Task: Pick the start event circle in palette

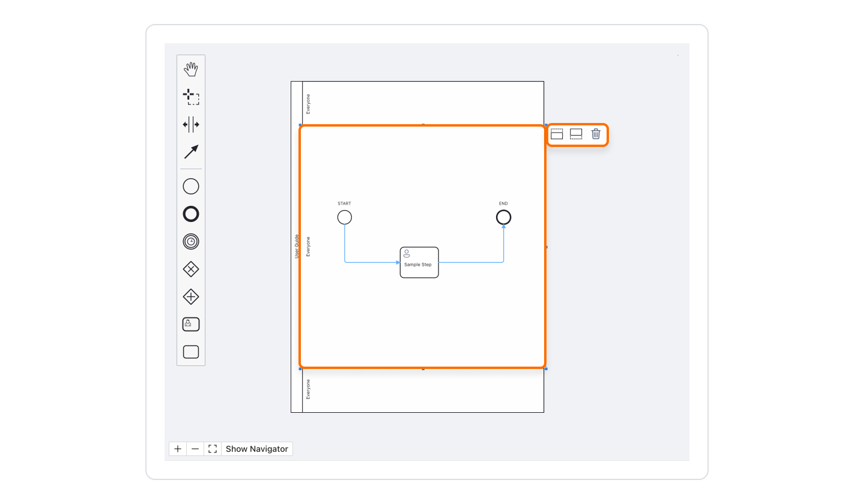Action: pyautogui.click(x=191, y=187)
